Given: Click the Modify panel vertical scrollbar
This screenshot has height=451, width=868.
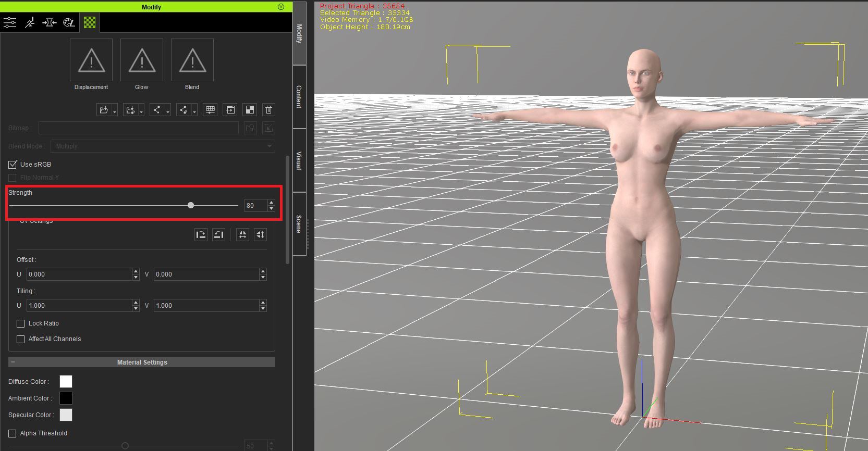Looking at the screenshot, I should (x=288, y=209).
